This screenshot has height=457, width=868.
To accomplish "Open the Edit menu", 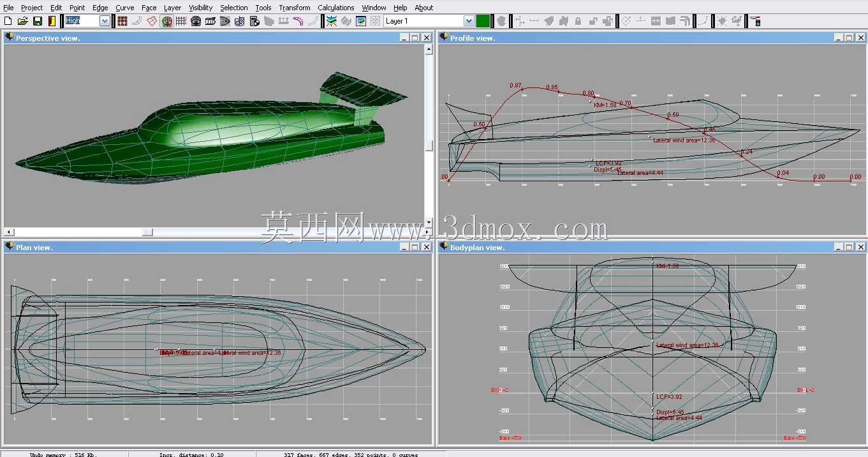I will (x=56, y=8).
